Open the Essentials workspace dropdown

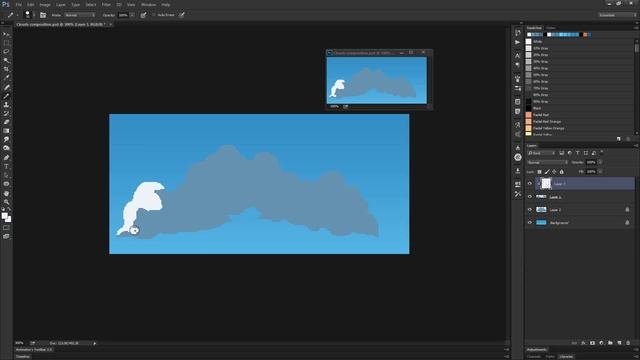[618, 15]
